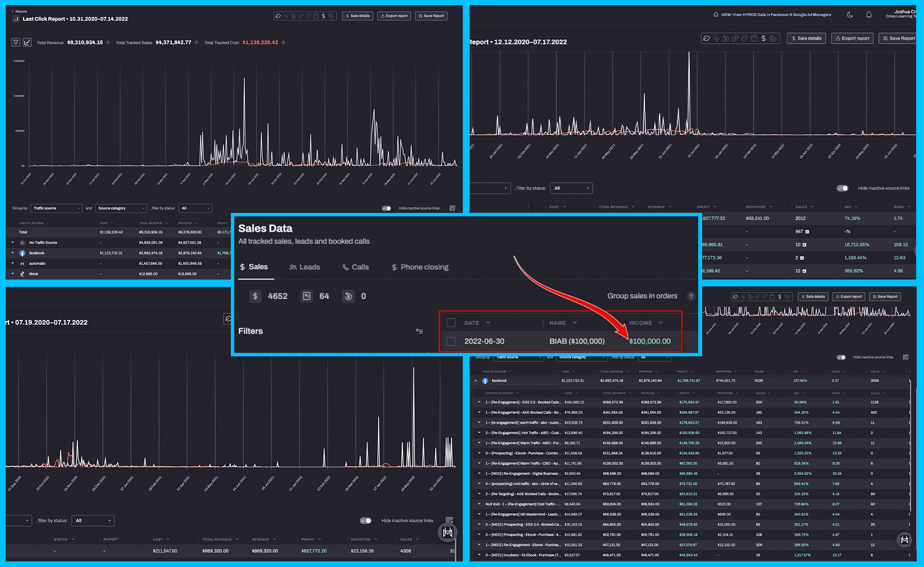Click the filter funnel icon beside Total Revenue
924x567 pixels.
pyautogui.click(x=16, y=43)
